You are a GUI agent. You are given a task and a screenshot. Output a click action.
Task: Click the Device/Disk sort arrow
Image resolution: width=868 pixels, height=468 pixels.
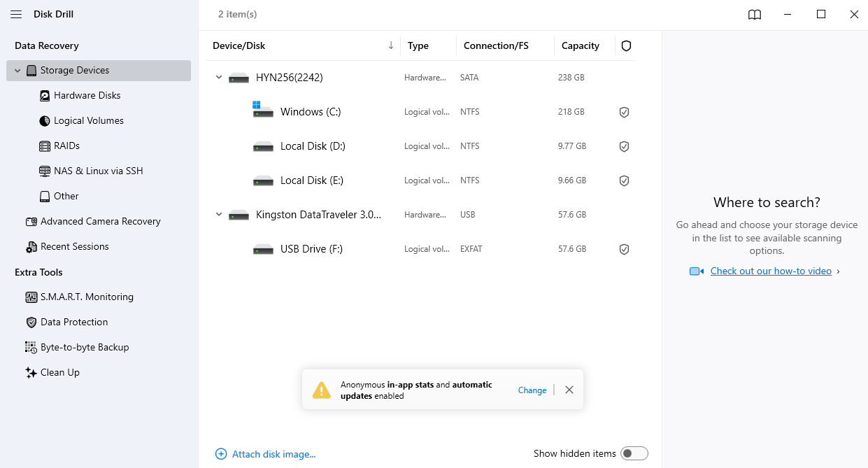point(390,45)
